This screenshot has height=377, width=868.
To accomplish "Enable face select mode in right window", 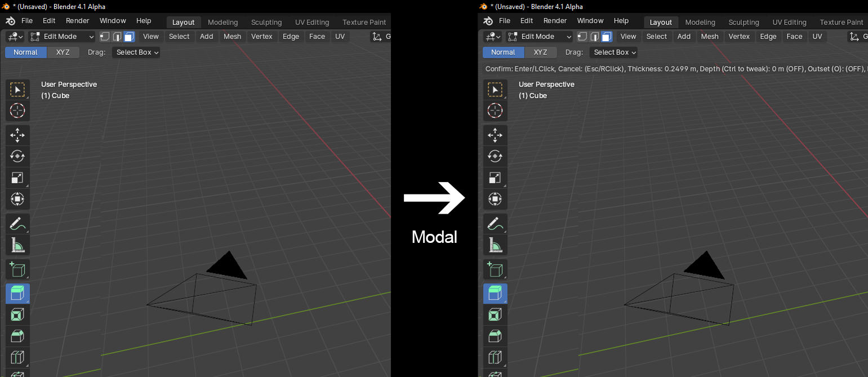I will click(607, 37).
